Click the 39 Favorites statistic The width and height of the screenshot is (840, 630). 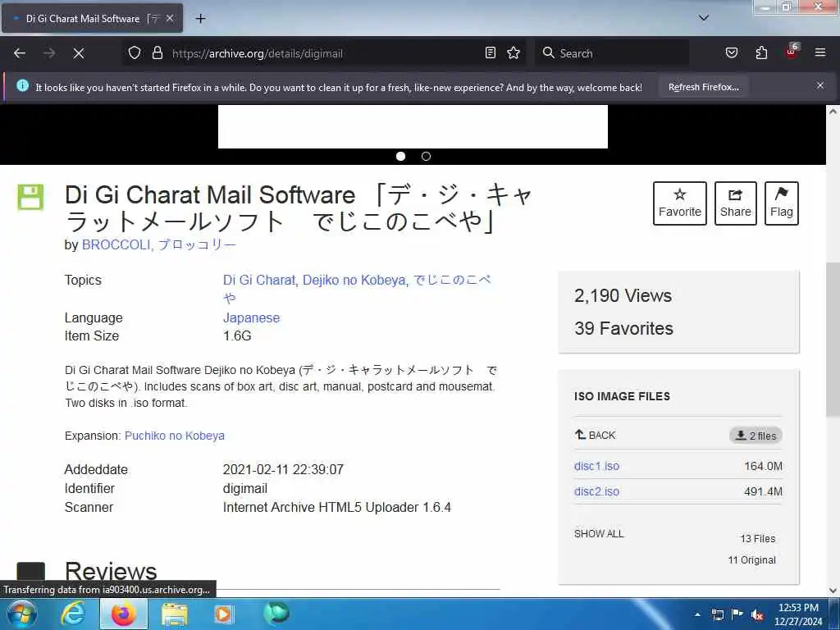pos(623,328)
